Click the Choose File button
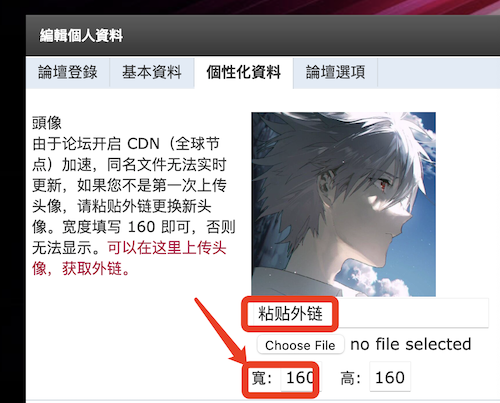500x403 pixels. (x=300, y=345)
